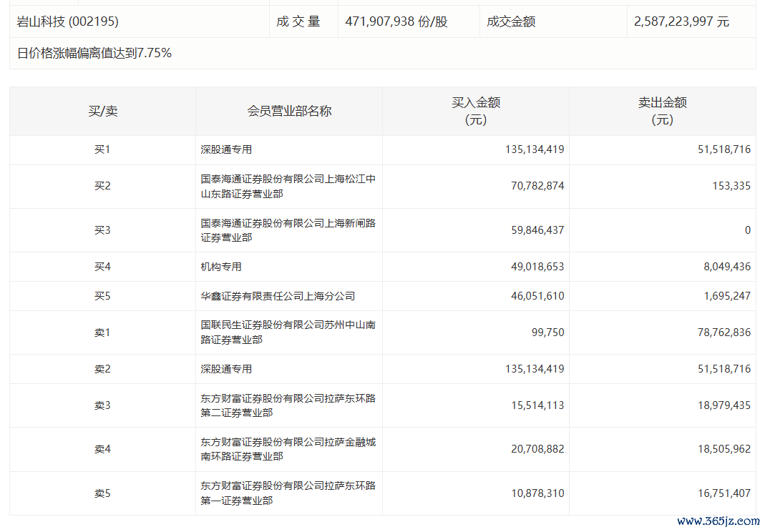
Task: Click buy amount 20,708,882
Action: [537, 449]
